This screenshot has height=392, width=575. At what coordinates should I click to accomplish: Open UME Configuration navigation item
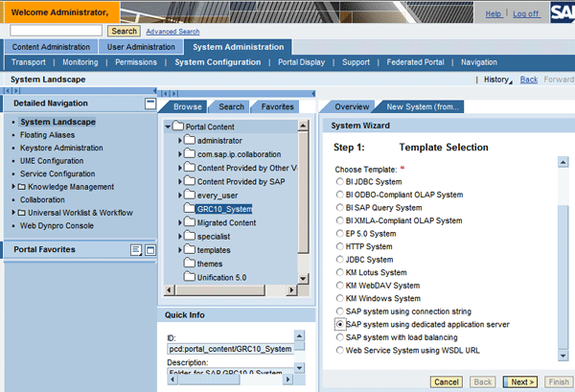point(52,161)
